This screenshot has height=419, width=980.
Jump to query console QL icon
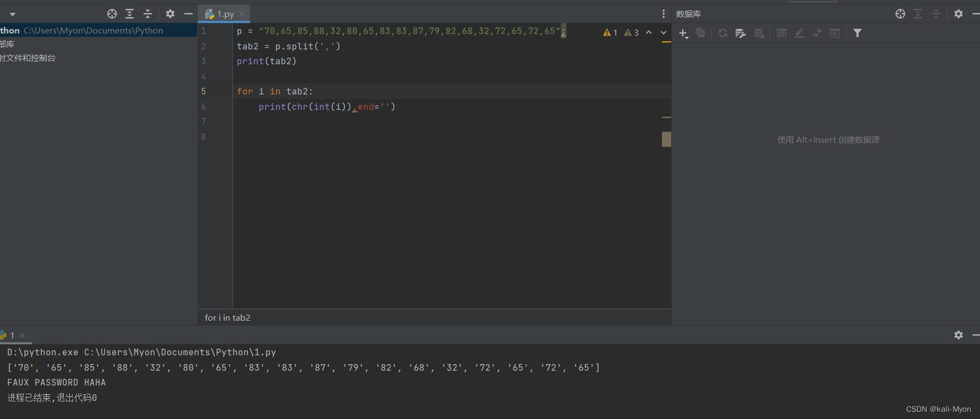(x=835, y=33)
